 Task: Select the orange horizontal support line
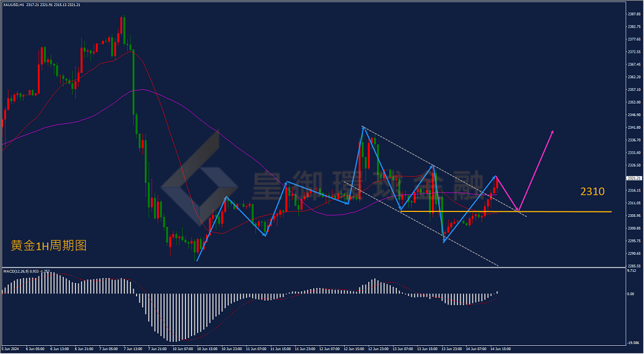pyautogui.click(x=506, y=211)
